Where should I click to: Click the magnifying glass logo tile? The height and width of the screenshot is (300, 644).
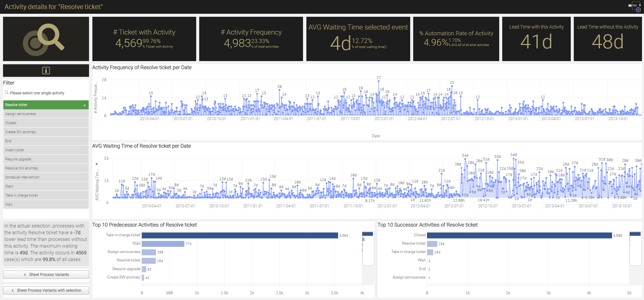pyautogui.click(x=46, y=39)
